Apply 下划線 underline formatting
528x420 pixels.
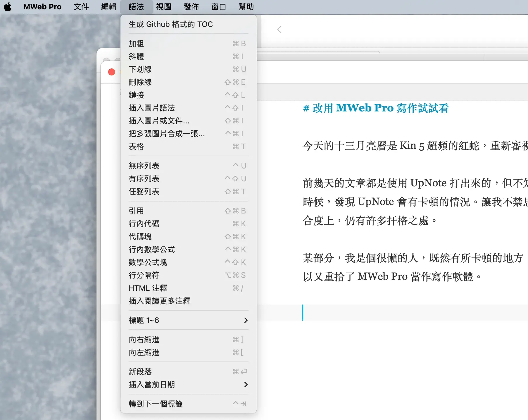pyautogui.click(x=189, y=69)
